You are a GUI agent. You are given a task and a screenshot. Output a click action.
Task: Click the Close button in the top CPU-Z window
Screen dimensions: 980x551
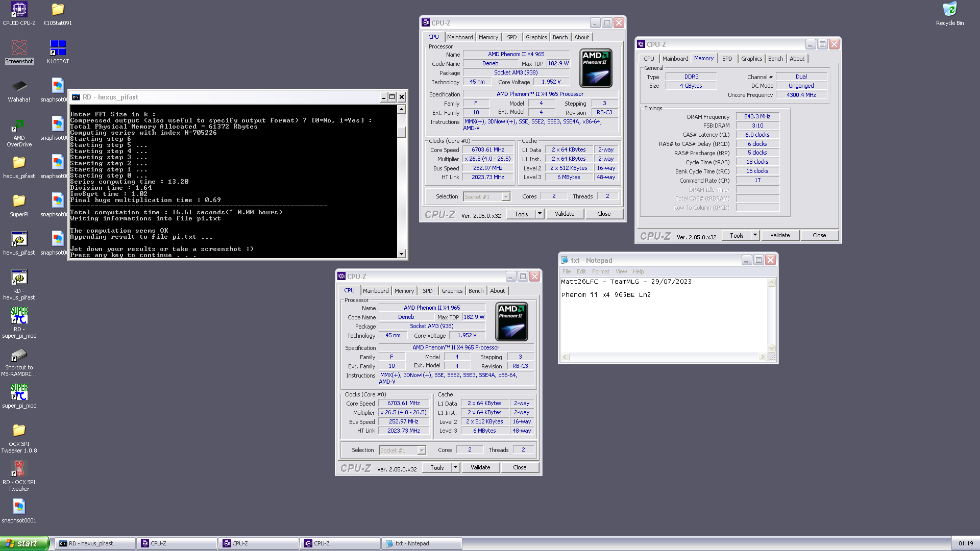tap(604, 214)
